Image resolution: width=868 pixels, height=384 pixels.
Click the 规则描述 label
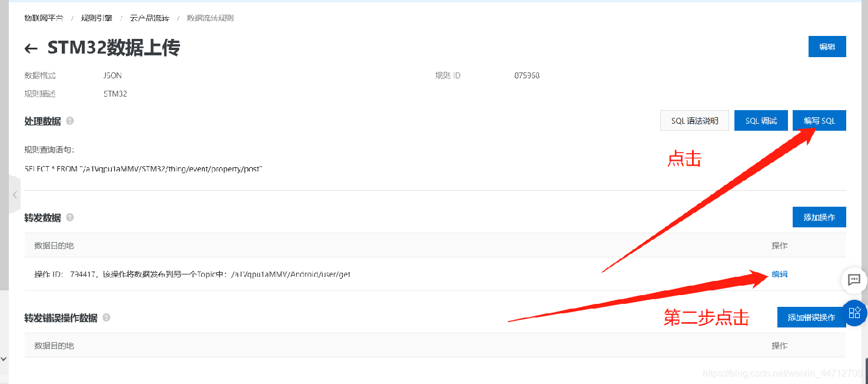click(x=40, y=94)
